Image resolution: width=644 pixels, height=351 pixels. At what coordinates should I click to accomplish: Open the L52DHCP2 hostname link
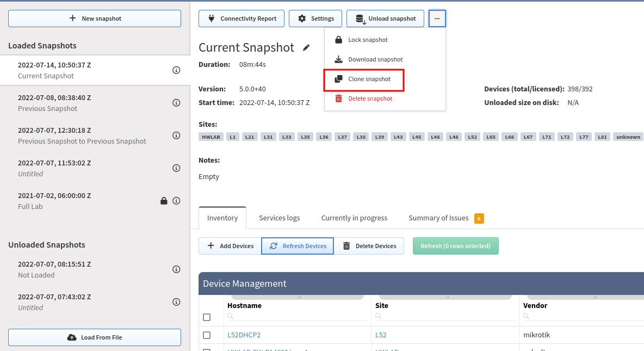click(244, 335)
